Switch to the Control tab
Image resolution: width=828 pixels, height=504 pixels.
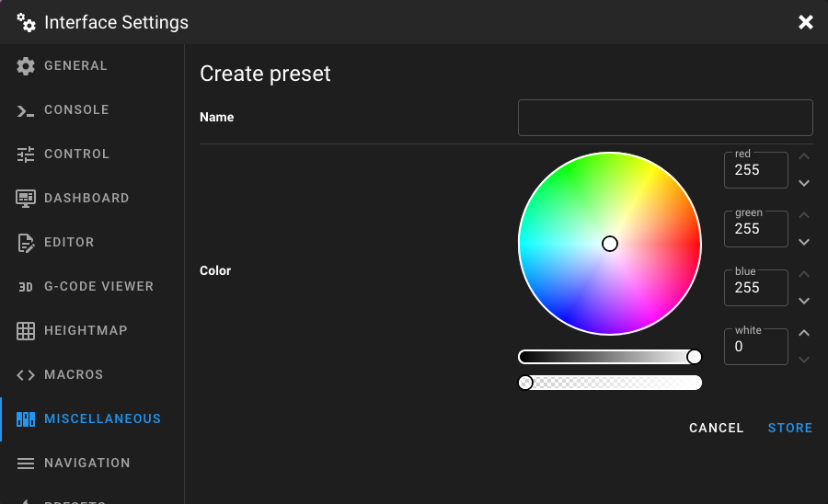tap(92, 155)
